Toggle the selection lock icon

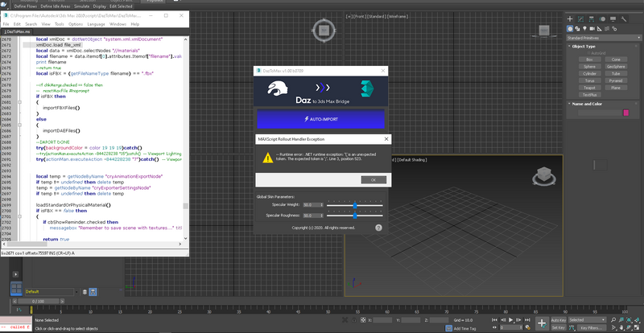(354, 320)
